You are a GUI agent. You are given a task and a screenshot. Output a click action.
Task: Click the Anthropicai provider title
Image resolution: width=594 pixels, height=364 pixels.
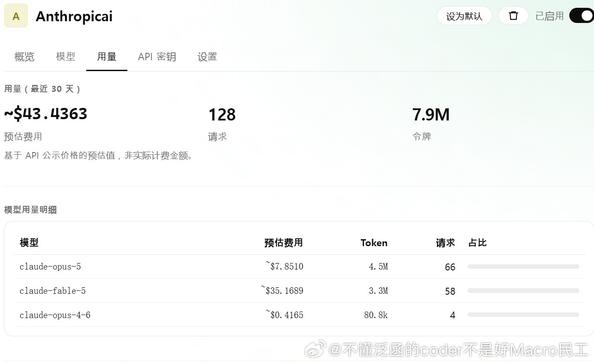pos(74,16)
